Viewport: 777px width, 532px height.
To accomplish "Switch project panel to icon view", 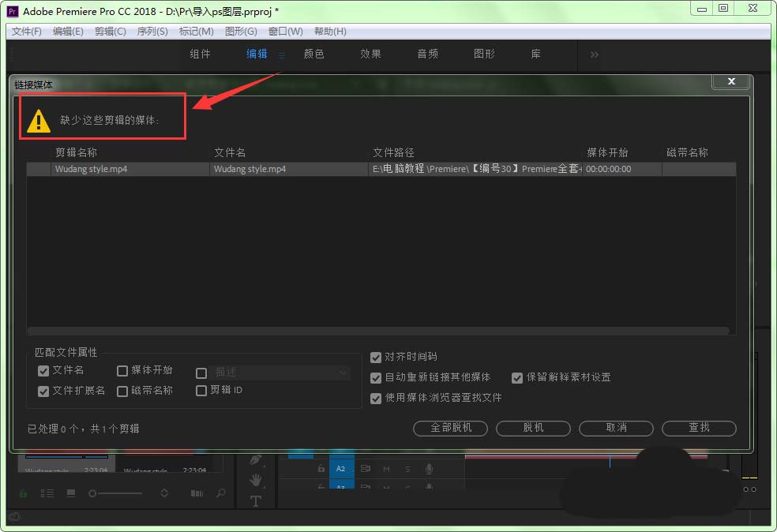I will (x=71, y=493).
